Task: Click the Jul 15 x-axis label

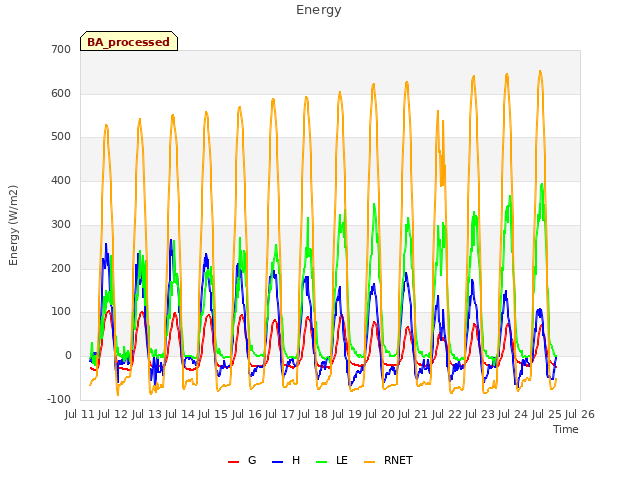Action: (x=213, y=415)
